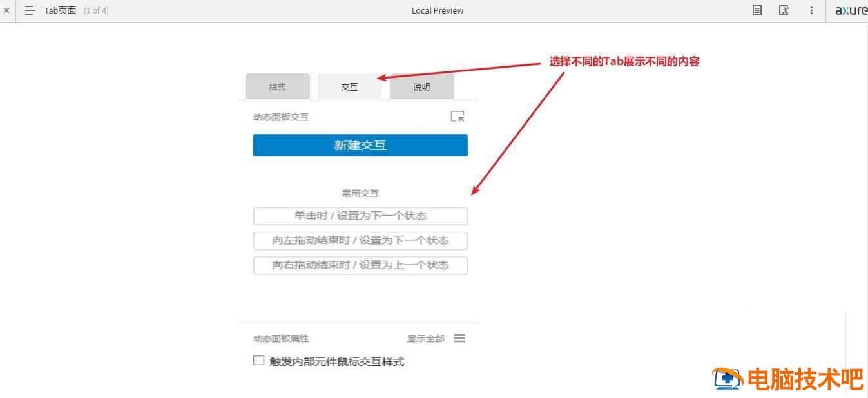Click the Axure logo

851,10
